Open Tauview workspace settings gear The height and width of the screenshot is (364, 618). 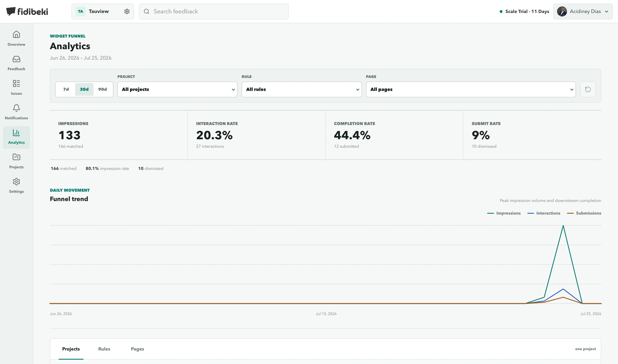click(x=127, y=11)
